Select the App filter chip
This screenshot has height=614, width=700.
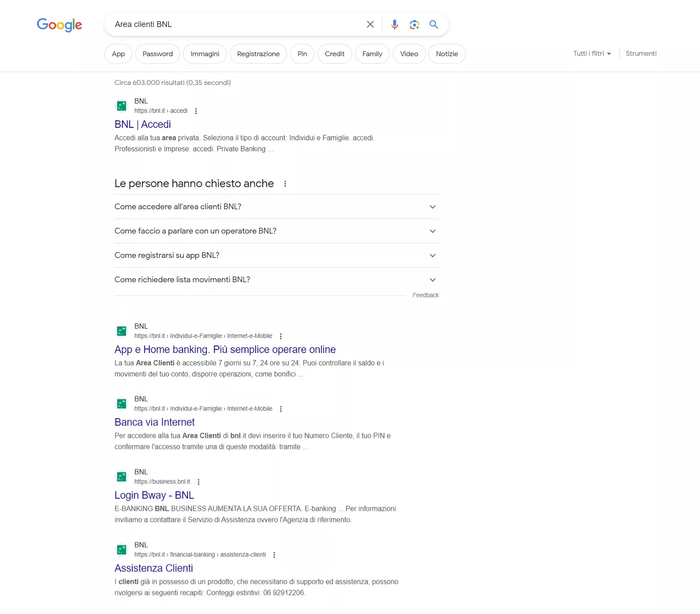coord(118,54)
